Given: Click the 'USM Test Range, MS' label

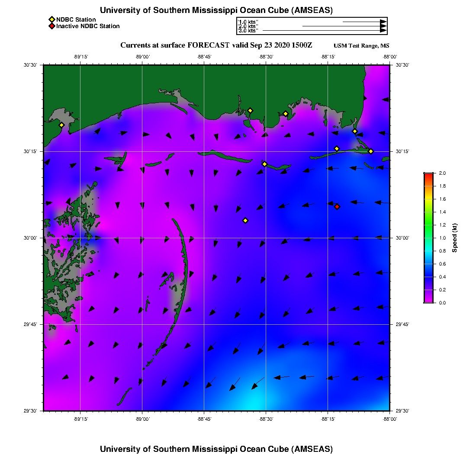Looking at the screenshot, I should pos(361,45).
